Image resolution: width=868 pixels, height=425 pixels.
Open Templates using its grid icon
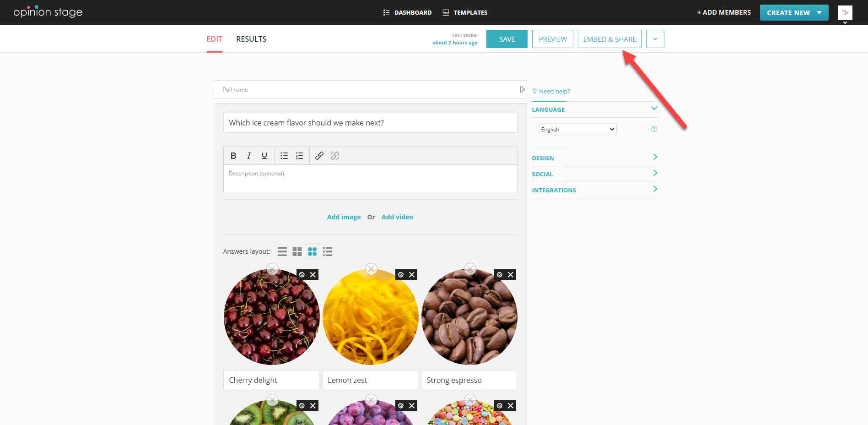(x=445, y=12)
